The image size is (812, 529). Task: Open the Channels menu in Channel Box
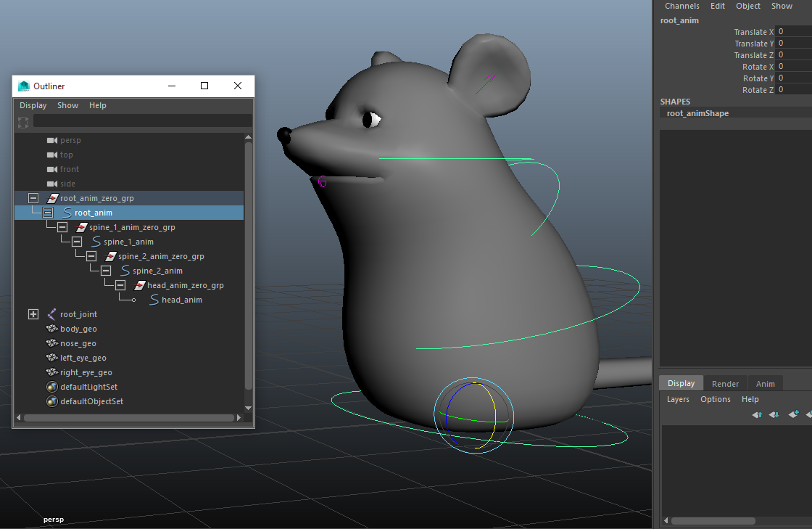point(681,6)
